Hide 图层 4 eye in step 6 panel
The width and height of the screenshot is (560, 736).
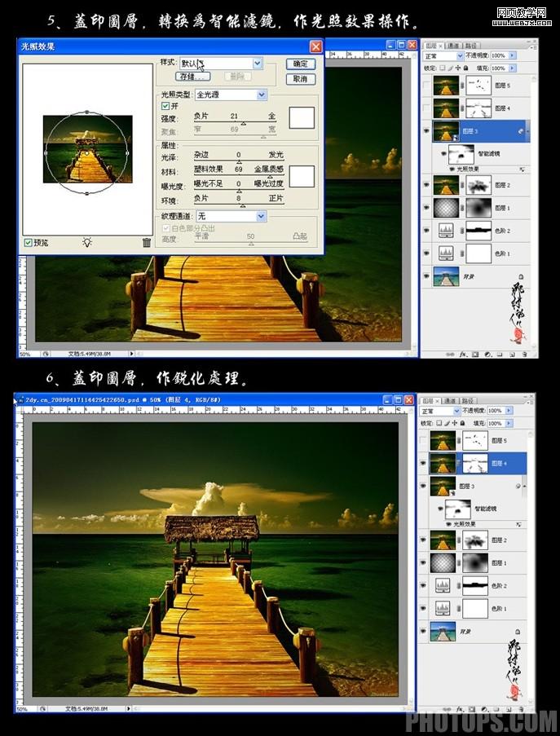pyautogui.click(x=423, y=463)
